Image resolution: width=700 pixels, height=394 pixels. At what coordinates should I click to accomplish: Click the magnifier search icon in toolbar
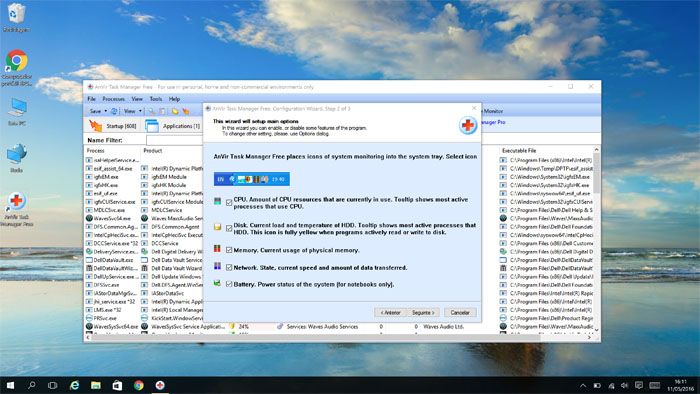(152, 111)
